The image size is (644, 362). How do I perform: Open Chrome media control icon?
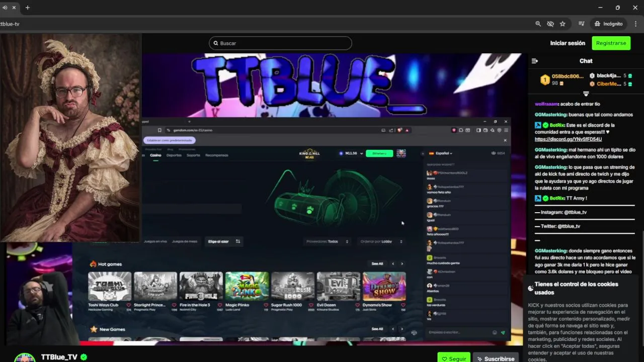[582, 24]
